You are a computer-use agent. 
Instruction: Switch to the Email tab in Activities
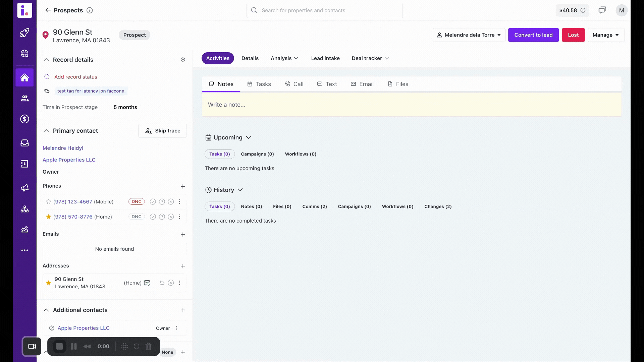click(362, 84)
